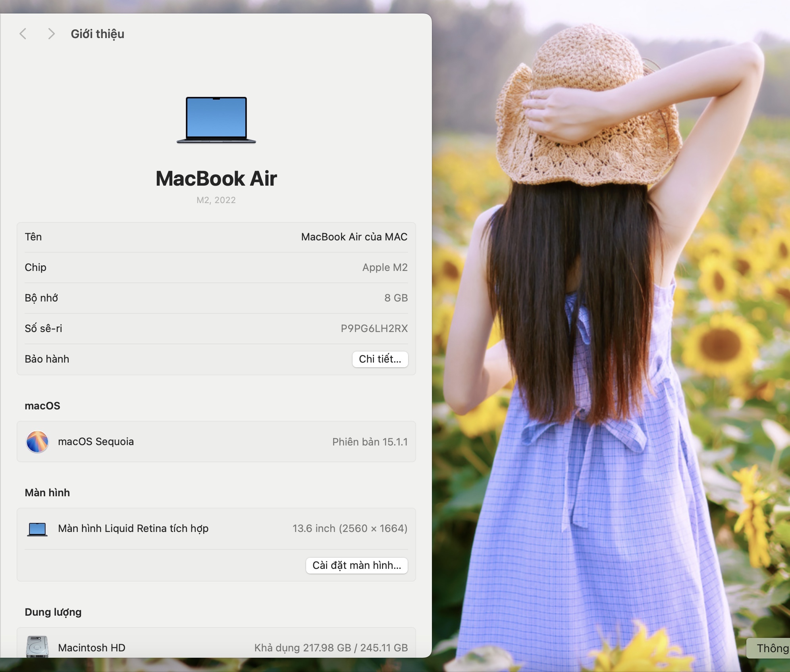
Task: Click the forward navigation chevron
Action: [51, 34]
